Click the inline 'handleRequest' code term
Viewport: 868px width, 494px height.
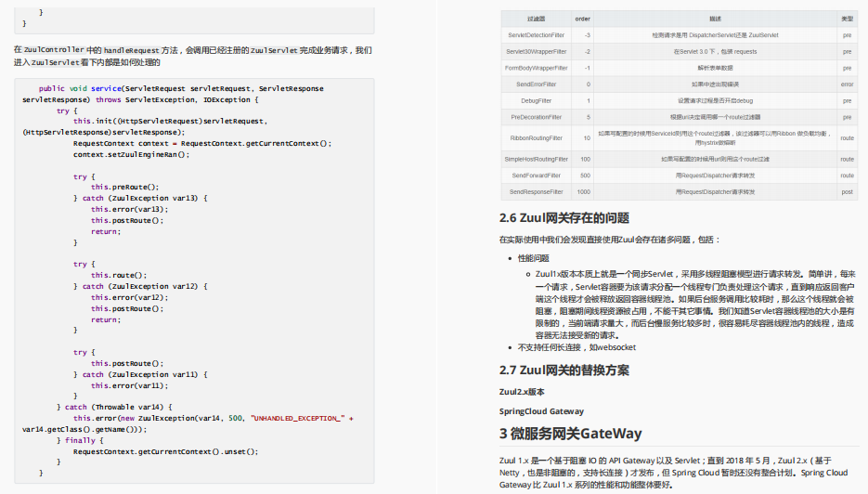[131, 50]
